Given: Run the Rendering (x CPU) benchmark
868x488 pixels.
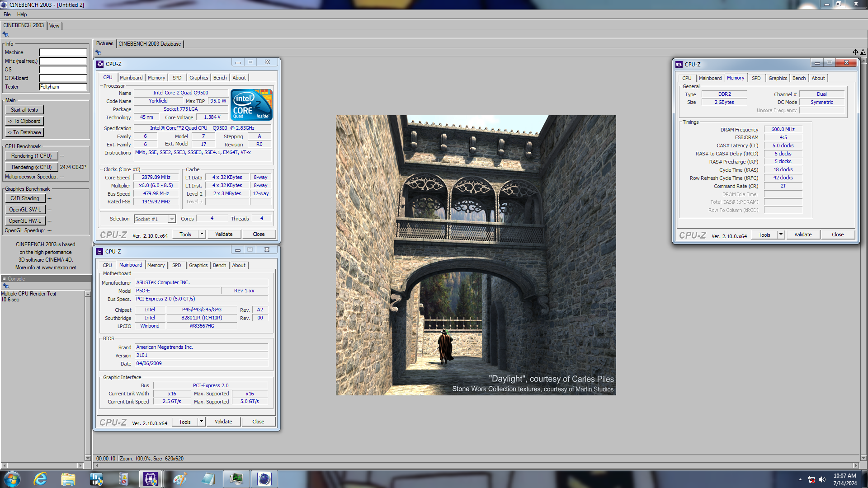Looking at the screenshot, I should [x=32, y=167].
